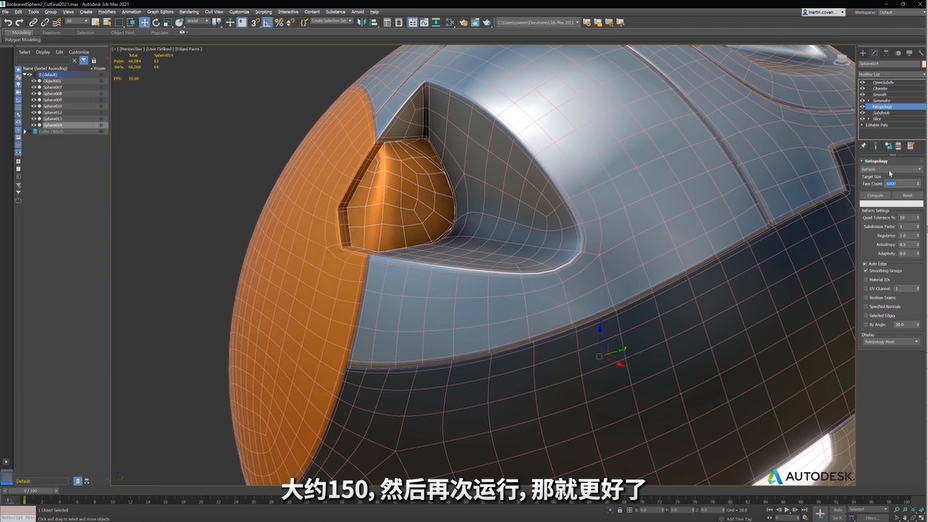Open the Hierarchy tab in command panel
The width and height of the screenshot is (928, 522).
pos(886,53)
